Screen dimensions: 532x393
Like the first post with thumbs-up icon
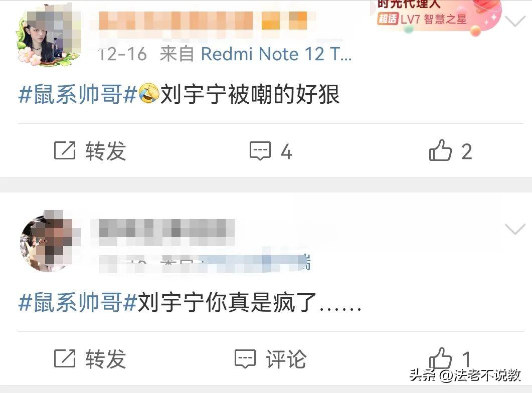tap(440, 150)
